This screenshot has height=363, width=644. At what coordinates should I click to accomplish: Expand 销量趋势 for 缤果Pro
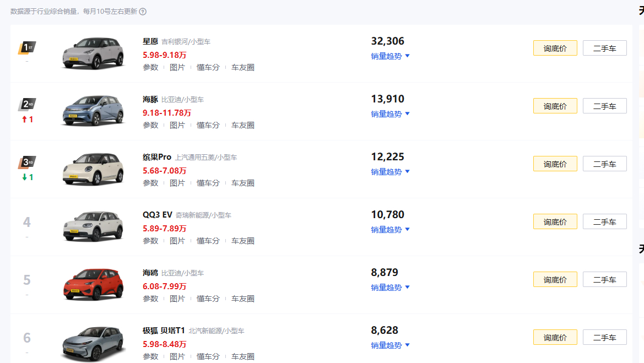(390, 172)
